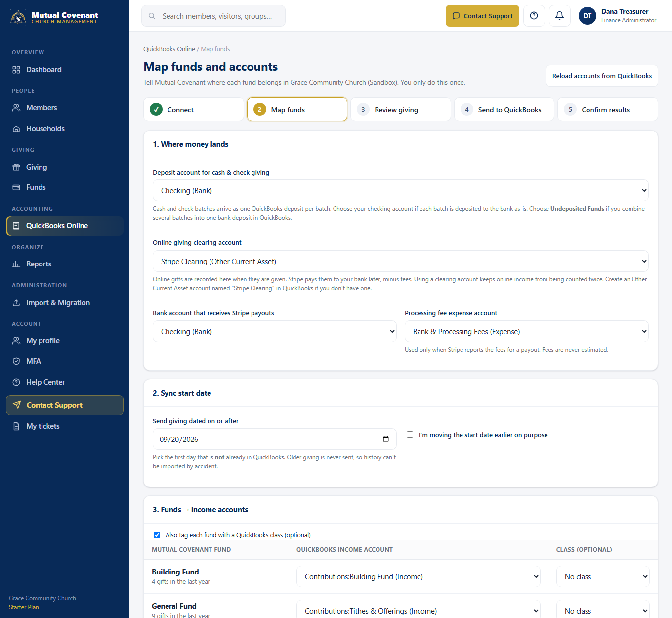Open help via the question mark icon

coord(534,16)
